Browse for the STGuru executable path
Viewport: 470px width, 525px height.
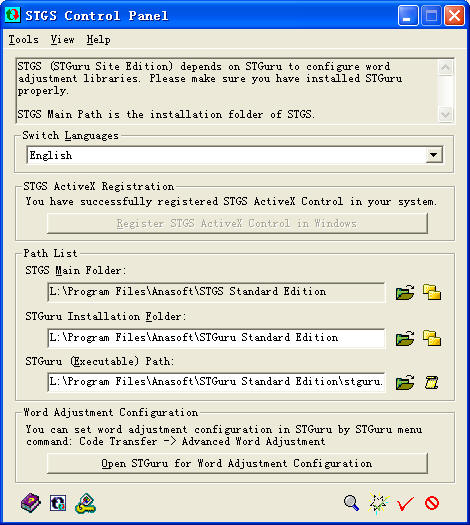[x=405, y=382]
